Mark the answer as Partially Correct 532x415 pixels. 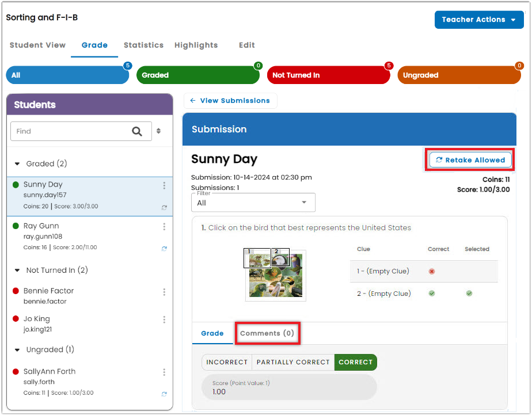[x=293, y=362]
